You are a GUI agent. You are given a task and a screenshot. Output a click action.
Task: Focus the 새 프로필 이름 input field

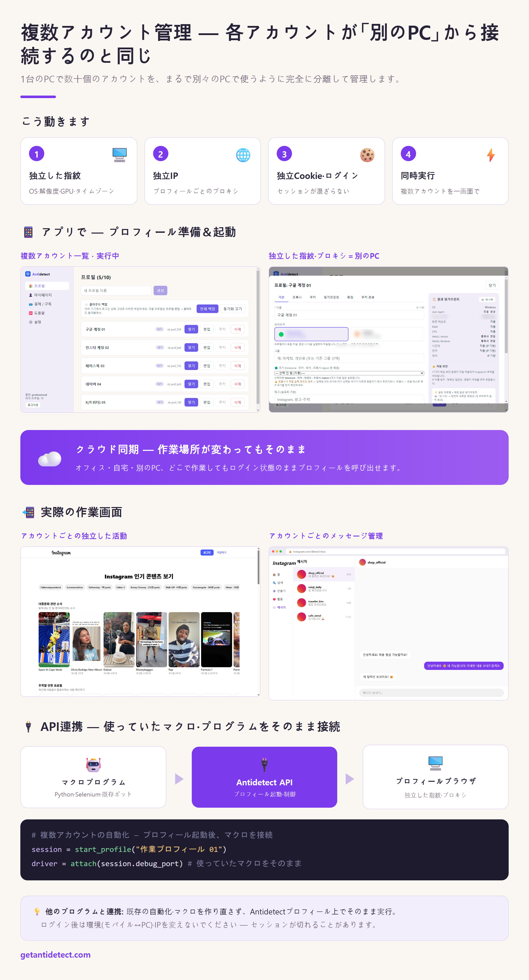pyautogui.click(x=116, y=290)
